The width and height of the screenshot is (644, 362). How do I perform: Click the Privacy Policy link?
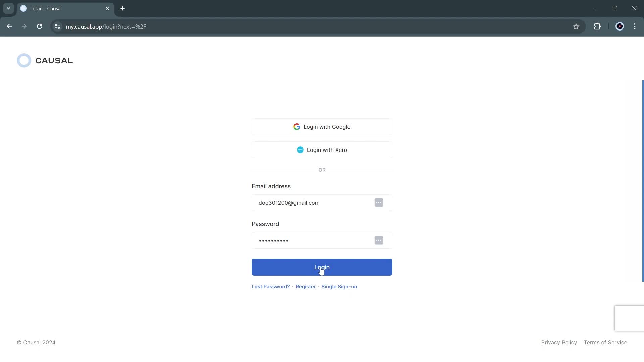pos(559,342)
